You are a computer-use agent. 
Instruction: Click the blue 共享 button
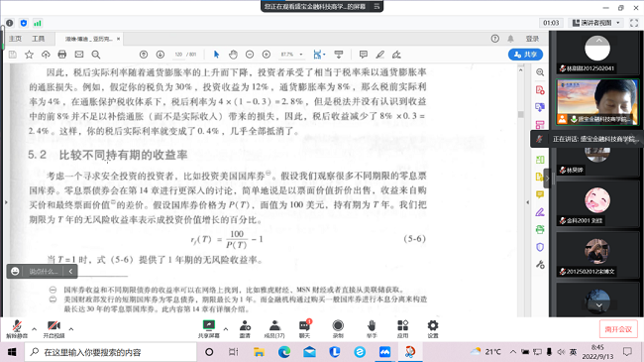tap(525, 55)
